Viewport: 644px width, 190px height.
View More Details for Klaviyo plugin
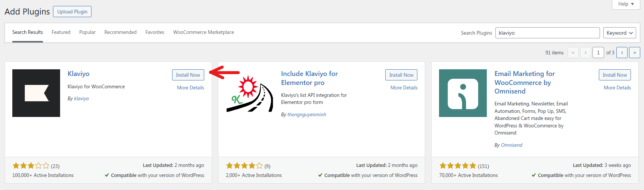(190, 88)
